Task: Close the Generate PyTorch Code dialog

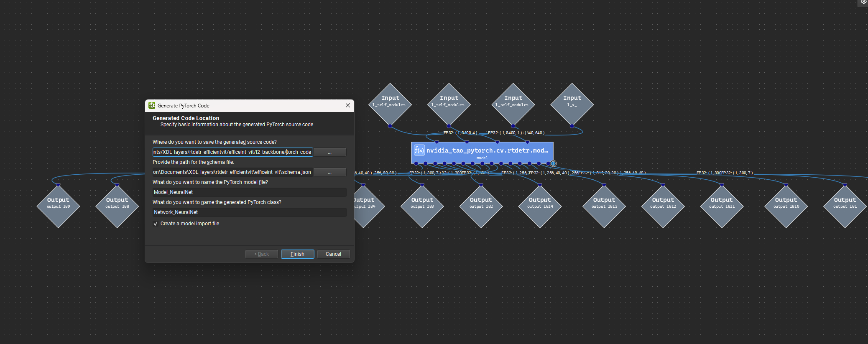Action: pos(348,105)
